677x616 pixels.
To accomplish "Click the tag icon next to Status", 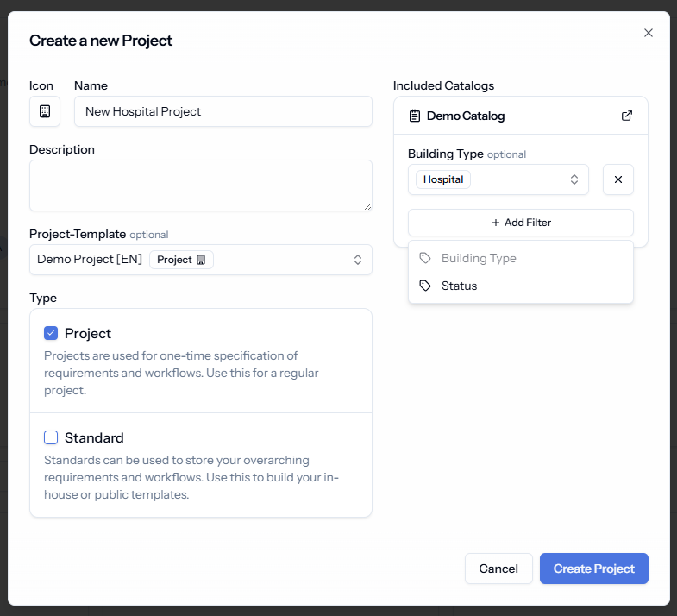I will click(425, 286).
